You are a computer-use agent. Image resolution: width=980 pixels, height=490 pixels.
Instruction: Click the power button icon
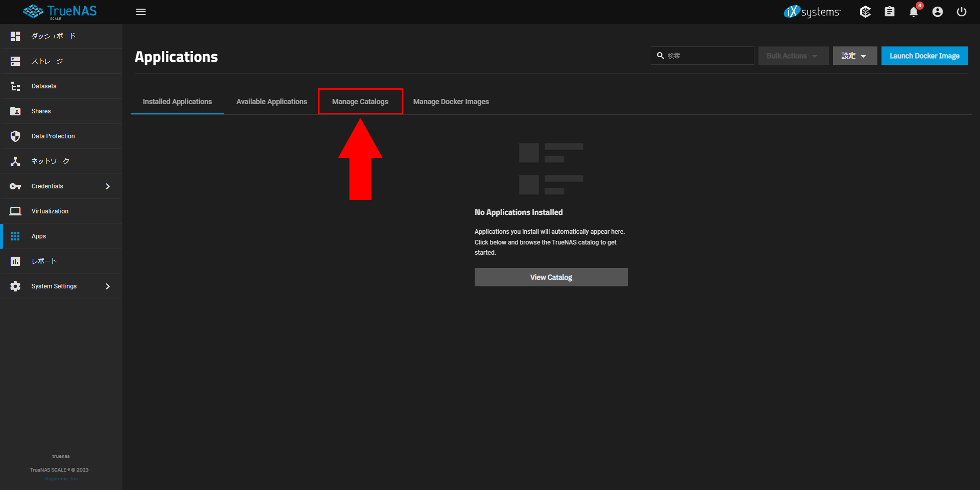961,12
